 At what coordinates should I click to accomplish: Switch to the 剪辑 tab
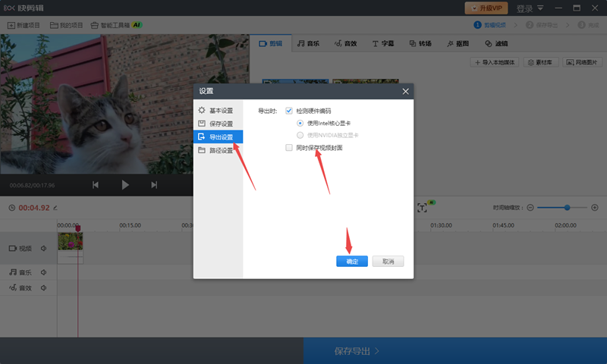tap(270, 43)
